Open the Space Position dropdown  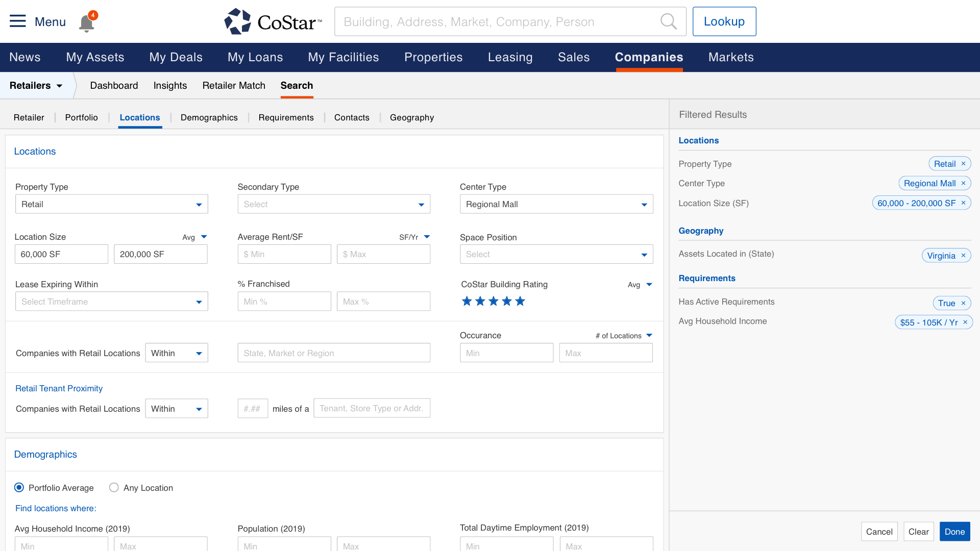point(556,254)
